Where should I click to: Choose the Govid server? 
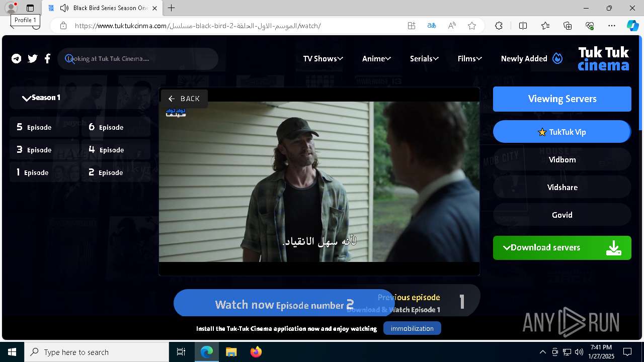coord(562,215)
